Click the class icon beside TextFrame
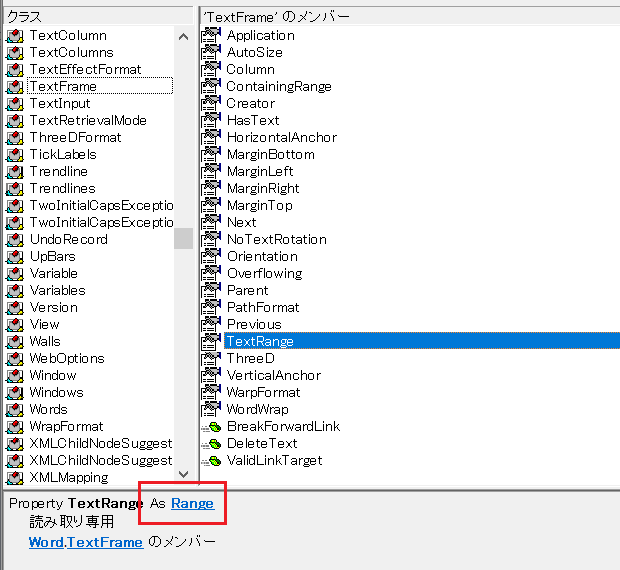The image size is (620, 570). coord(15,87)
